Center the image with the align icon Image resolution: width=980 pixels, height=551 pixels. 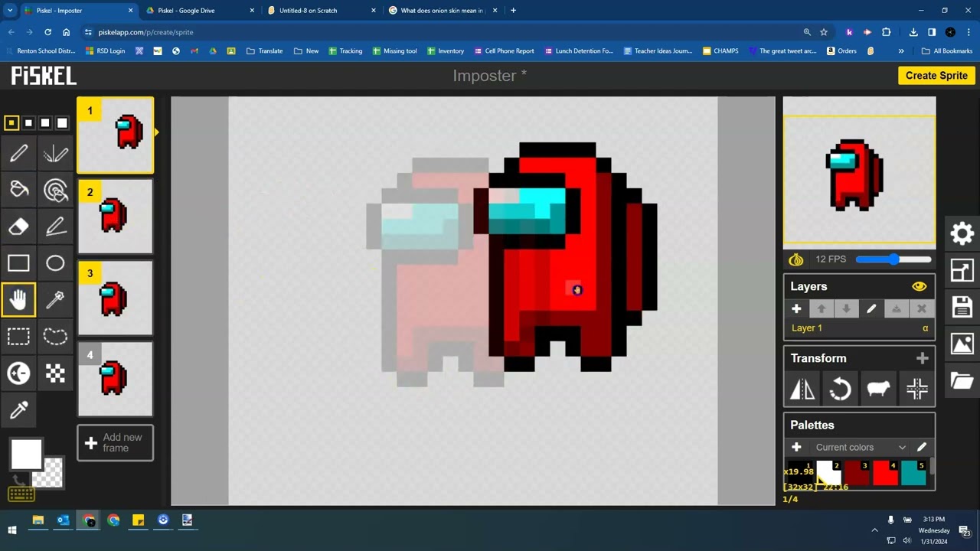pos(916,390)
